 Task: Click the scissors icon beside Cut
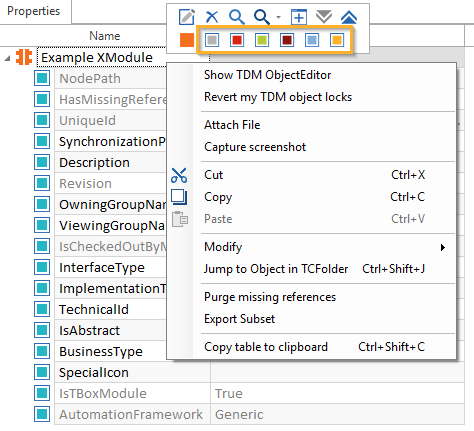(x=179, y=175)
